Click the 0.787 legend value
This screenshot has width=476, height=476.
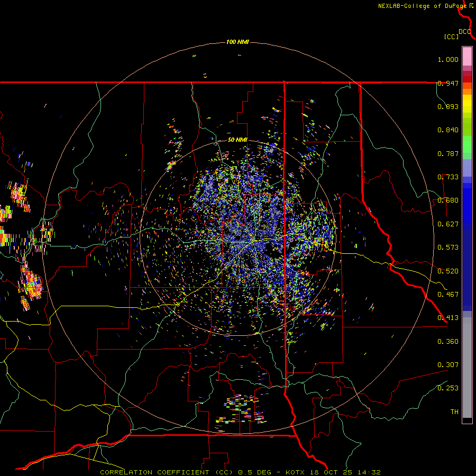click(x=448, y=153)
